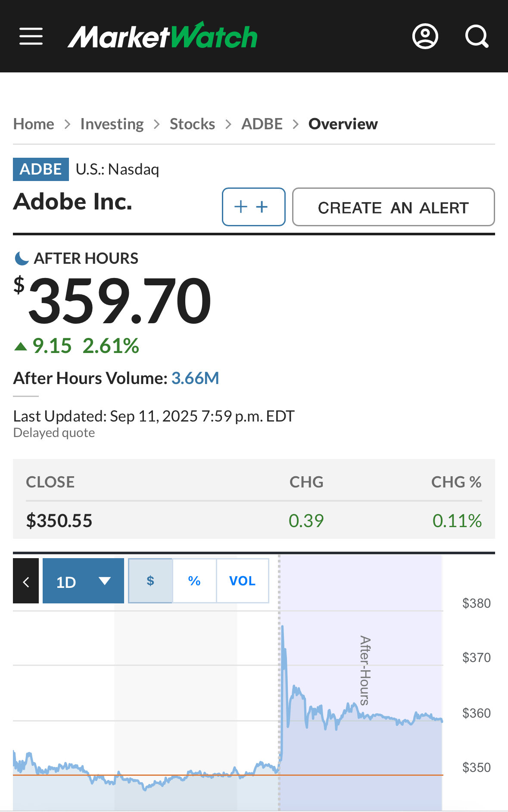Click the after hours moon icon
The image size is (508, 812).
tap(22, 259)
